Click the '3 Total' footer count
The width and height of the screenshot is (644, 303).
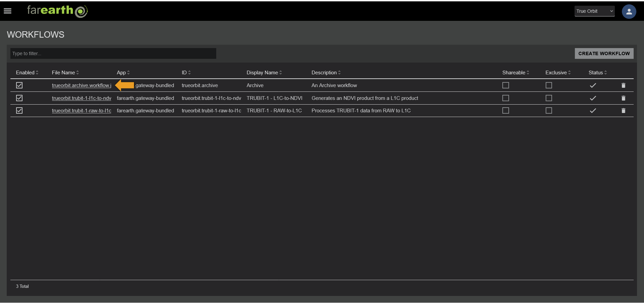coord(22,287)
